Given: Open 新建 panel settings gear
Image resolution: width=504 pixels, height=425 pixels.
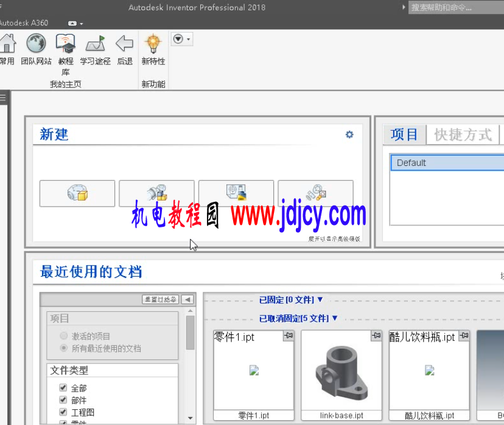Looking at the screenshot, I should [349, 134].
